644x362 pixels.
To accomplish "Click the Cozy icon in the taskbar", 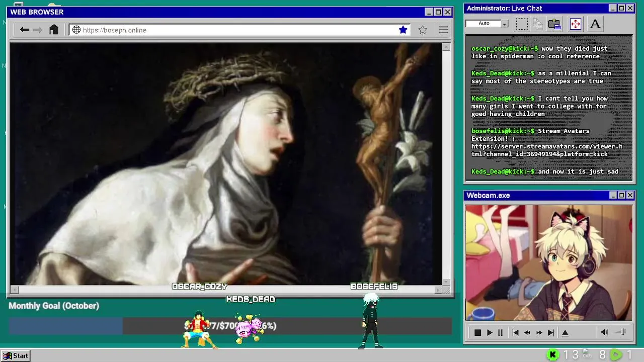I will click(x=587, y=354).
